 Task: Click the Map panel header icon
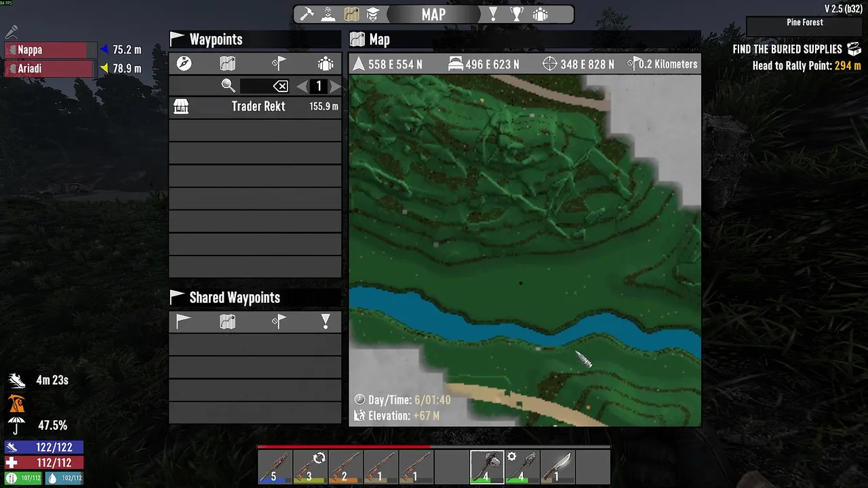click(x=357, y=39)
